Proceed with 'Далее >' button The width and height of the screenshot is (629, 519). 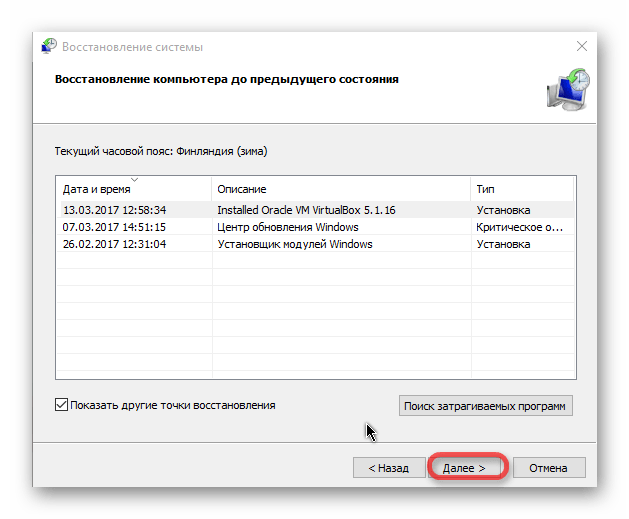465,468
